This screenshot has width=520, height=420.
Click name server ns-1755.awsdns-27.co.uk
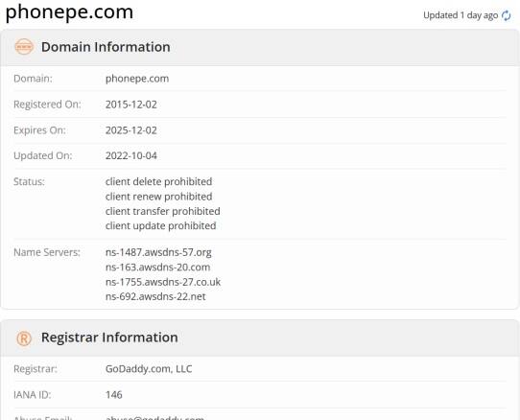point(163,282)
